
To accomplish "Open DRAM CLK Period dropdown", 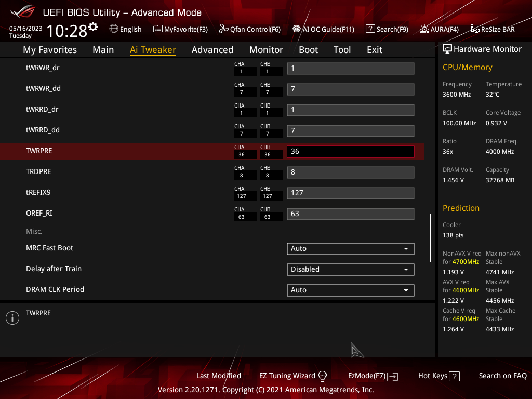I will (351, 290).
